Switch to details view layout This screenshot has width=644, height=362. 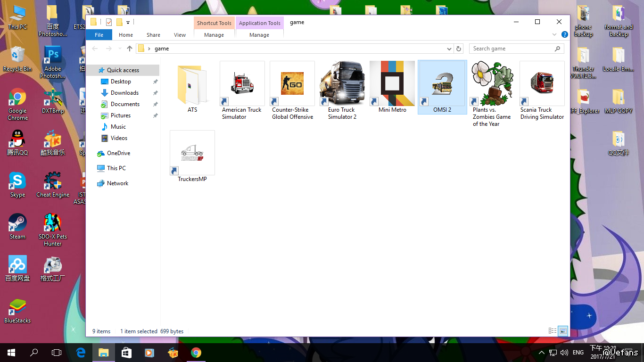(553, 331)
